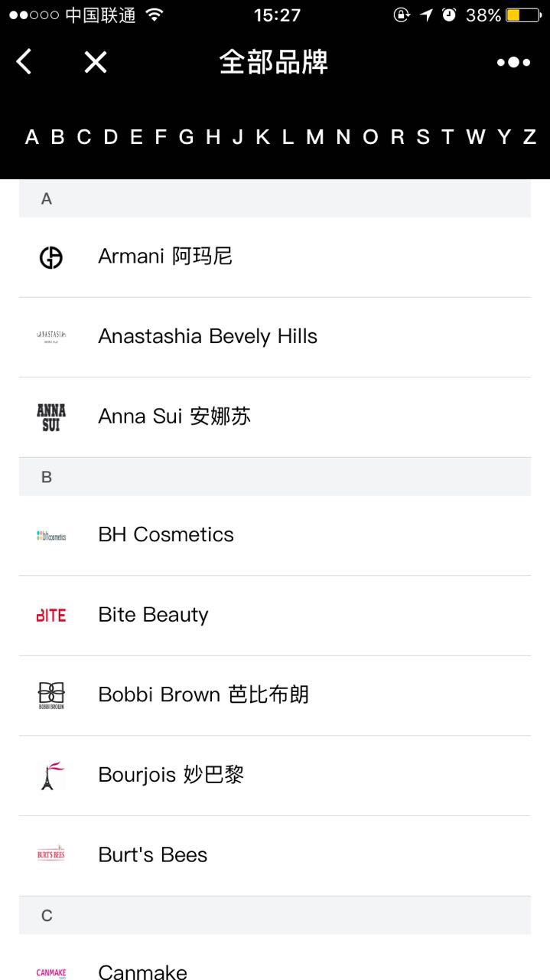The width and height of the screenshot is (550, 980).
Task: Tap the Bite Beauty logo icon
Action: (51, 616)
